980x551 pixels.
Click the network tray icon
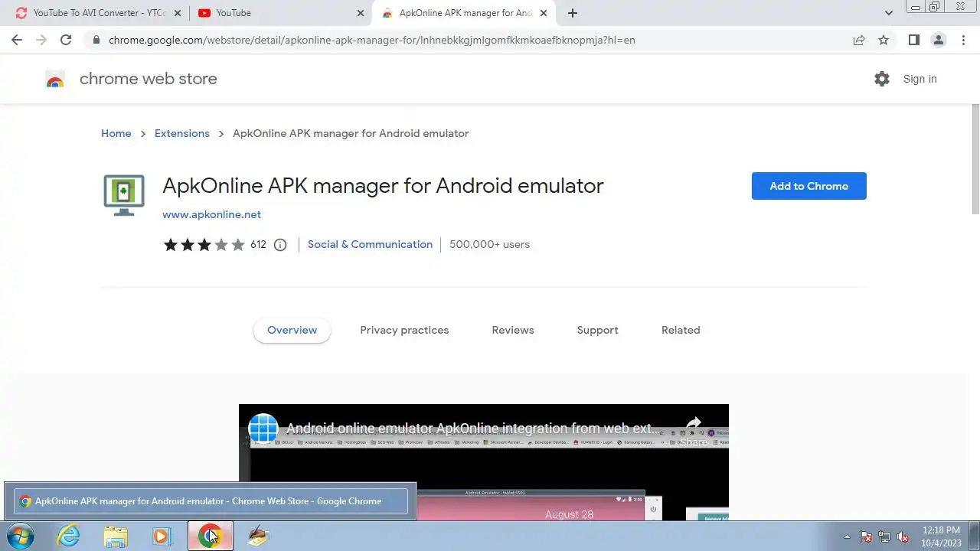[884, 536]
